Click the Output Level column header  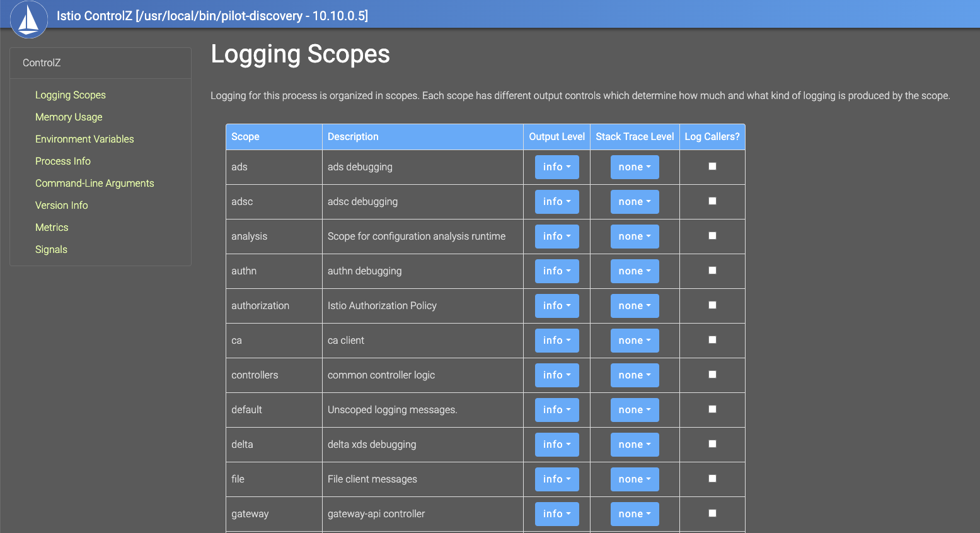click(557, 137)
